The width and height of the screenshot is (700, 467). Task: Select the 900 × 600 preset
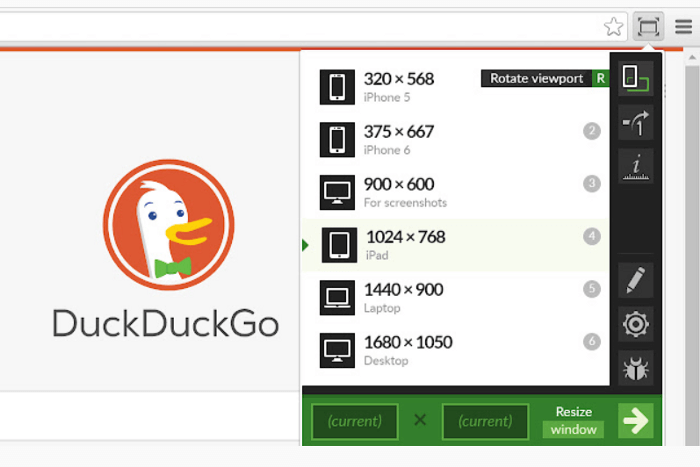click(456, 192)
